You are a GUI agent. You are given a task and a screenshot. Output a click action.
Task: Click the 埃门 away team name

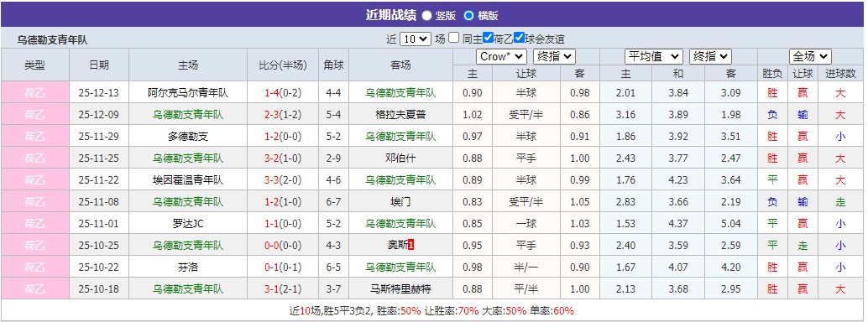click(x=400, y=202)
